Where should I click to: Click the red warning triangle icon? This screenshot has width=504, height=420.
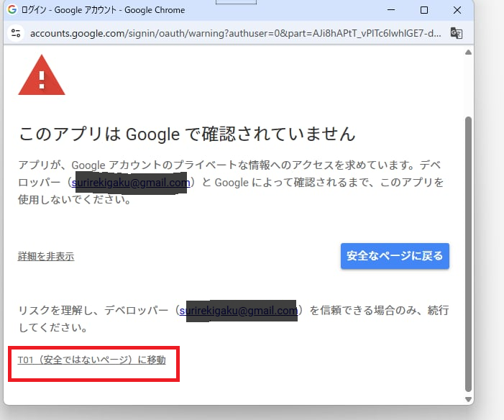point(42,74)
